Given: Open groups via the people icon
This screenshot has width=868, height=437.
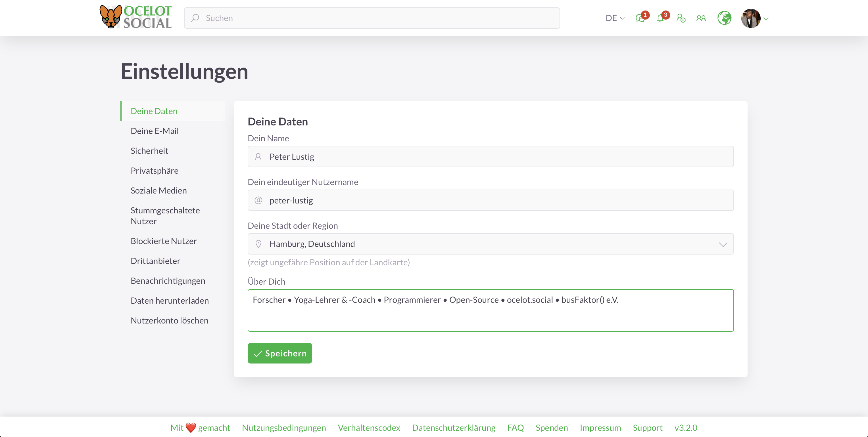Looking at the screenshot, I should (701, 18).
